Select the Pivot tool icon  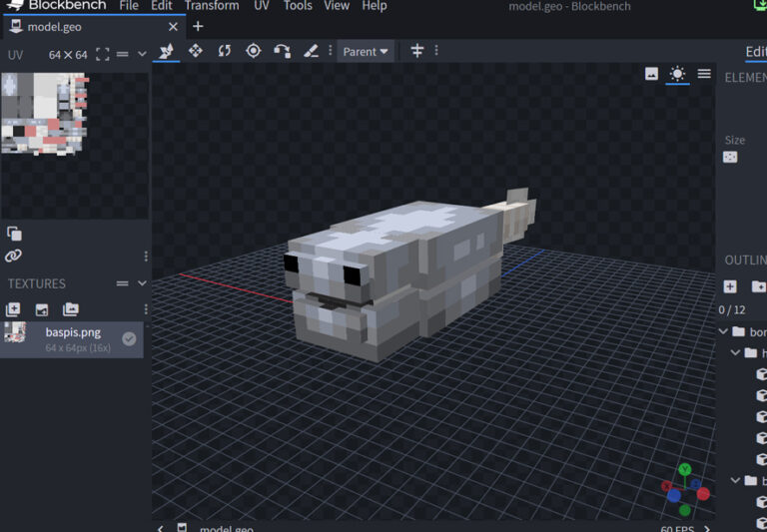254,51
